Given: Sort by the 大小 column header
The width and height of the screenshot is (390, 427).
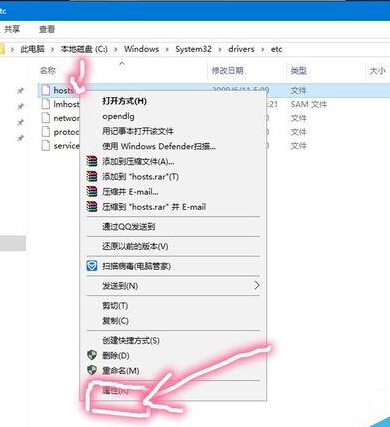Looking at the screenshot, I should tap(377, 71).
